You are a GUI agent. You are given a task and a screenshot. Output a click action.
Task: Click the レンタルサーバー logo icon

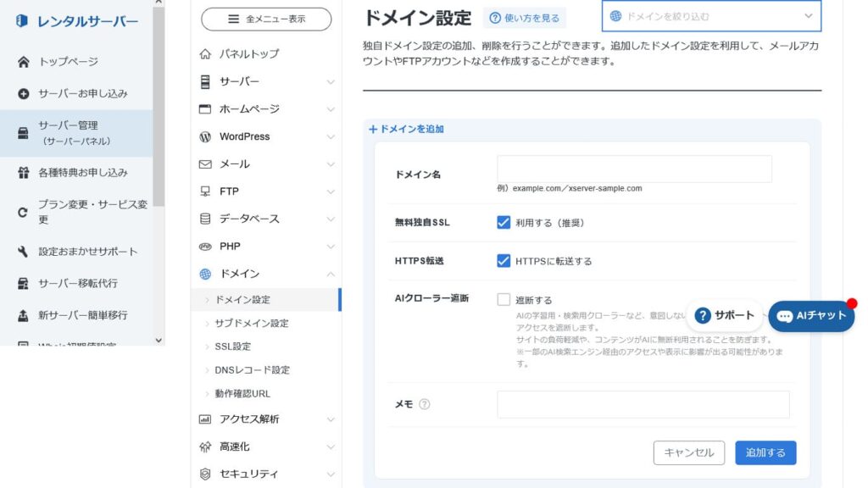coord(21,21)
